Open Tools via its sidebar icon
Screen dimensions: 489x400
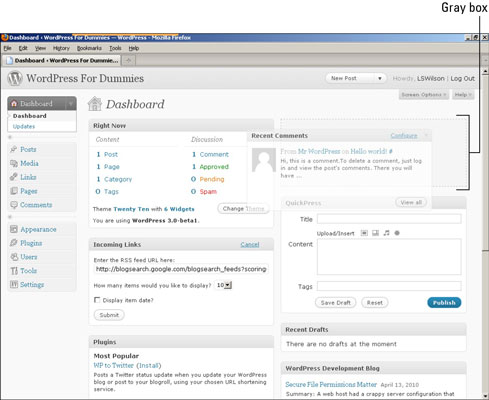14,271
